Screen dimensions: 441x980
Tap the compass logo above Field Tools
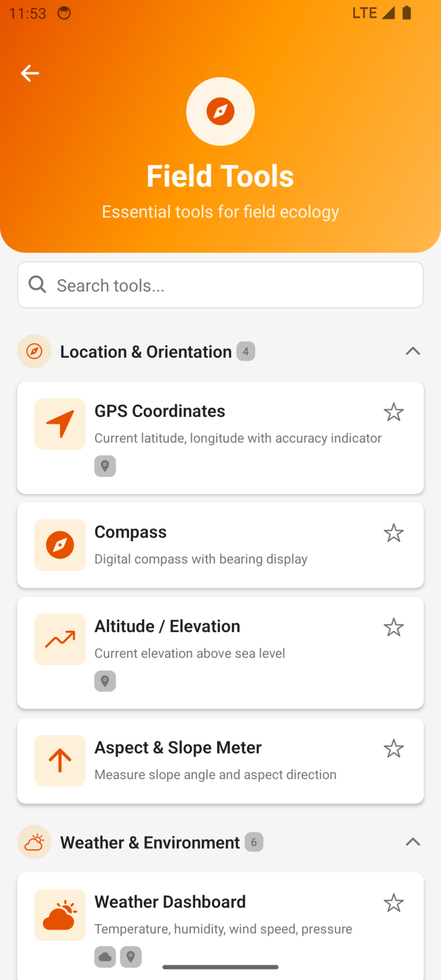tap(220, 112)
